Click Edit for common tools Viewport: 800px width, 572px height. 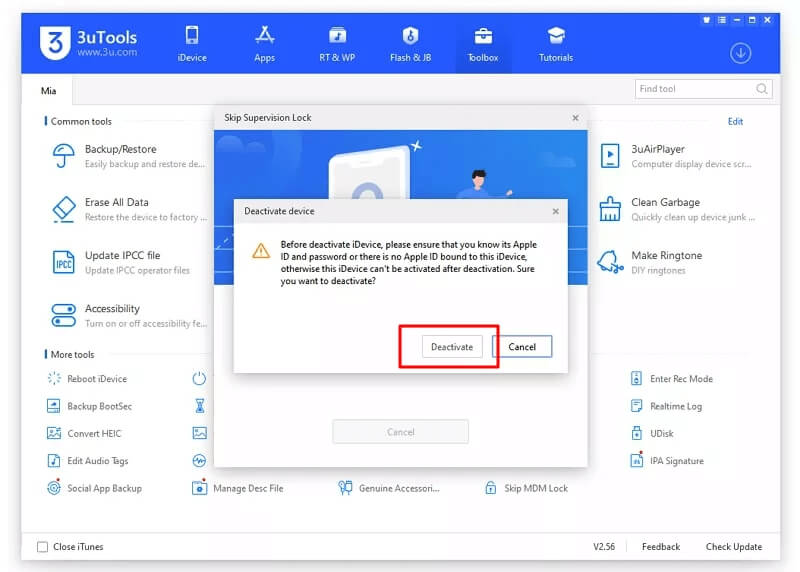point(735,121)
